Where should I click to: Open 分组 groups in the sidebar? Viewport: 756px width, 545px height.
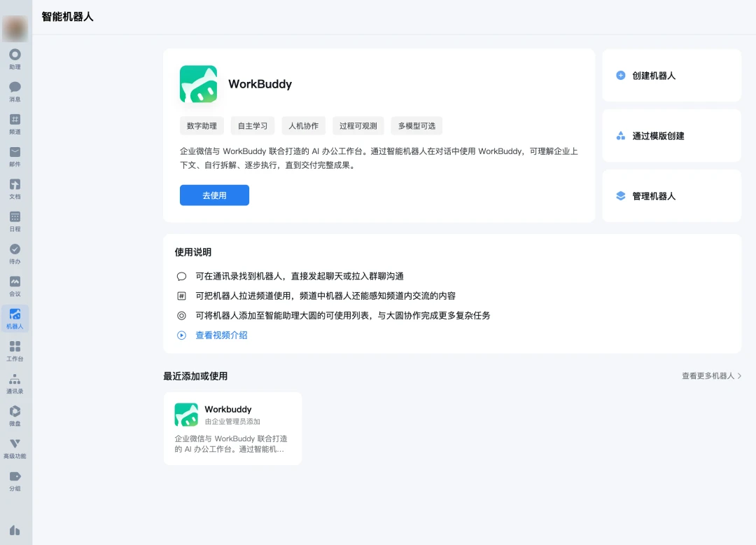tap(15, 481)
